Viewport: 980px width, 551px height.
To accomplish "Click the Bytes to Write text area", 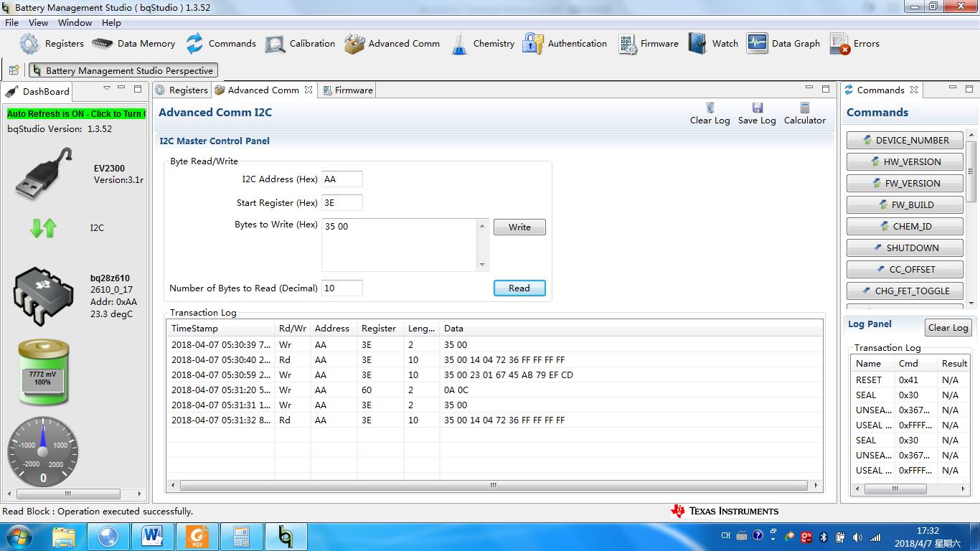I will (399, 245).
